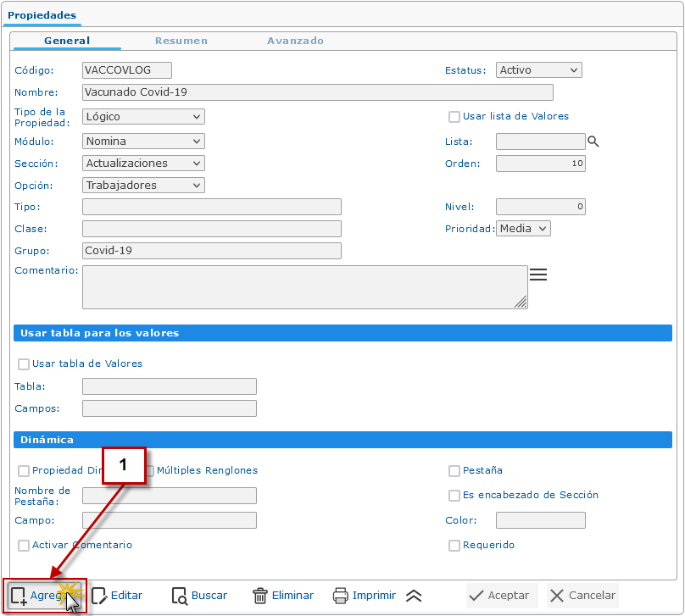Click the Eliminar trash icon
685x616 pixels.
(260, 596)
